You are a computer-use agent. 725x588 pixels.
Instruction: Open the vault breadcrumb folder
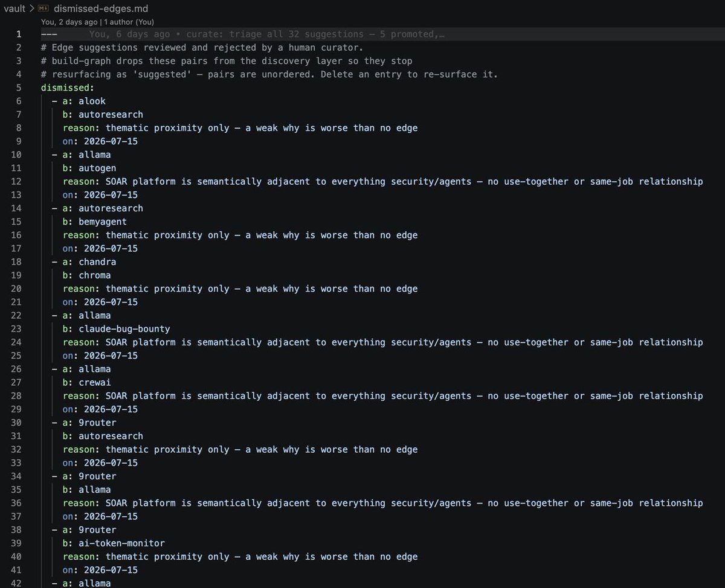tap(14, 9)
